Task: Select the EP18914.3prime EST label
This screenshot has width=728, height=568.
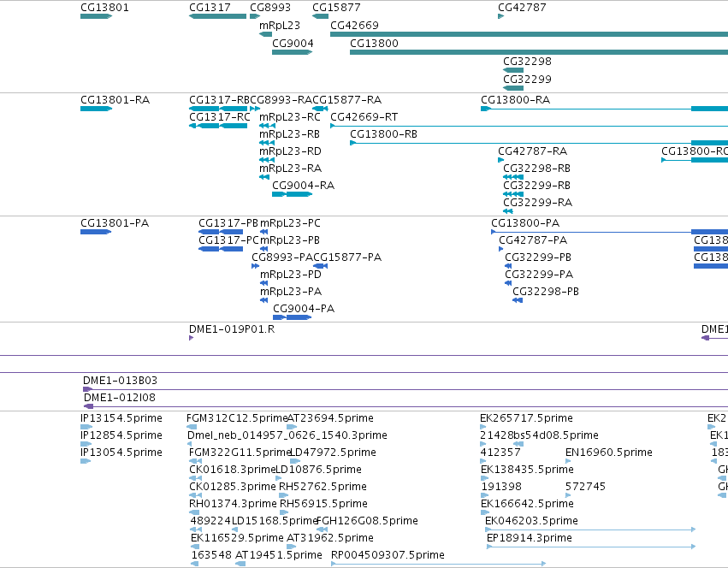Action: [530, 538]
